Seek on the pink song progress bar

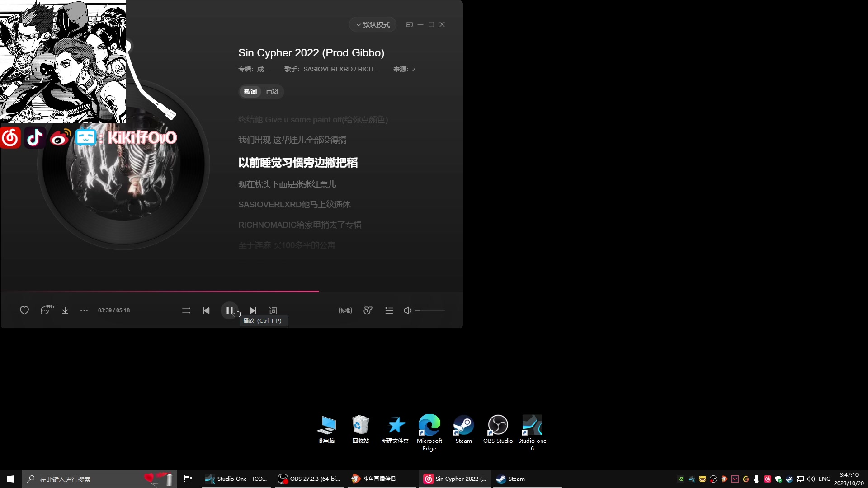[231, 291]
